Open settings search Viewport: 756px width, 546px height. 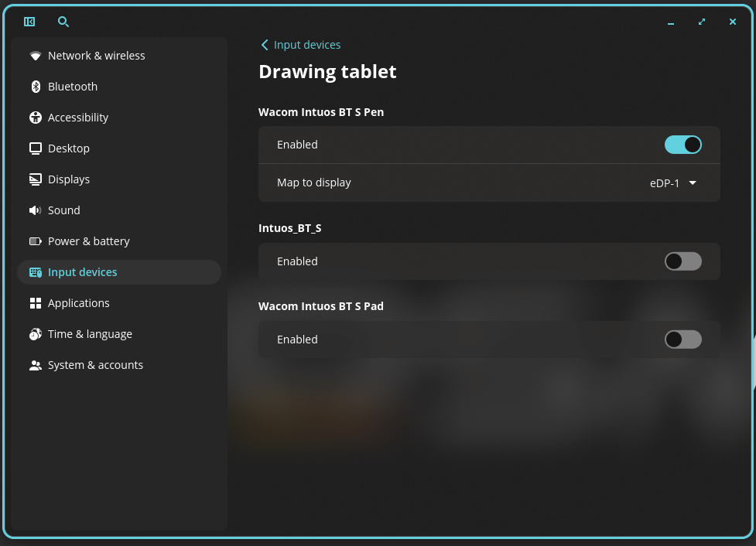pos(63,22)
